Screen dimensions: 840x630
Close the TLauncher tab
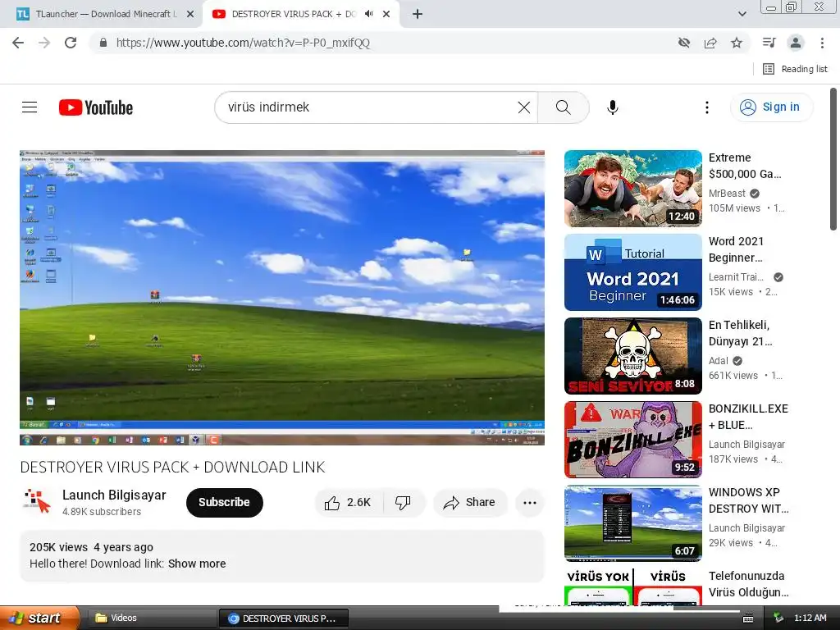[190, 14]
